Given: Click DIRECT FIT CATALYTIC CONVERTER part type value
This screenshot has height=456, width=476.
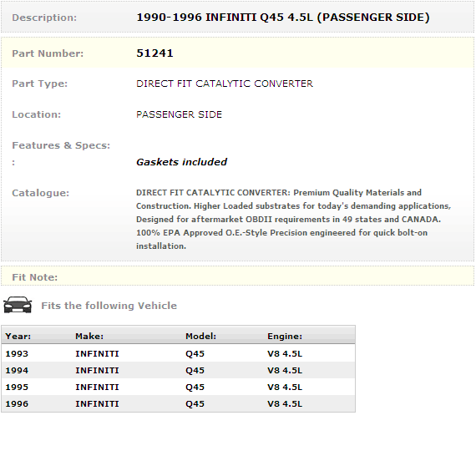Looking at the screenshot, I should point(225,84).
